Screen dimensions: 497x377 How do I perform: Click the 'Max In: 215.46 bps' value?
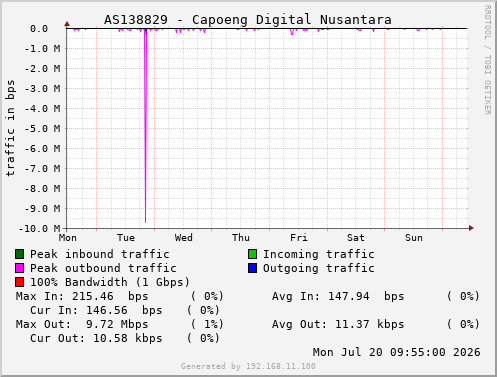[82, 296]
